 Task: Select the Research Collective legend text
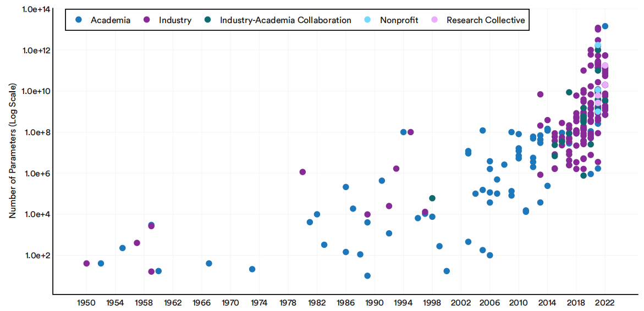pos(486,20)
